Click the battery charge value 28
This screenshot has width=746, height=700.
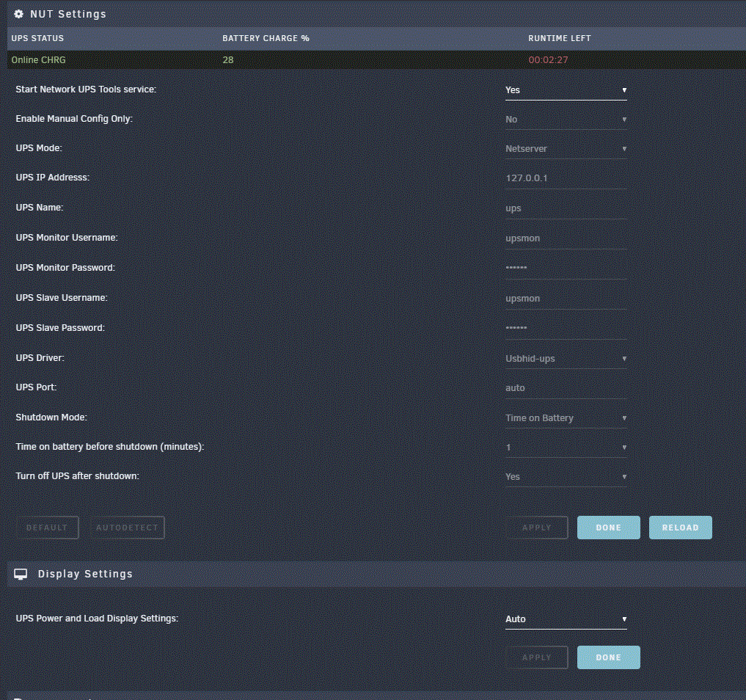click(228, 60)
